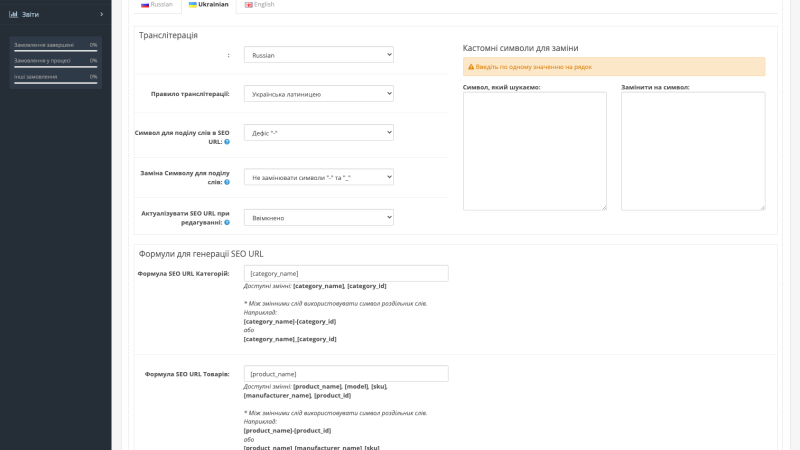Click the Ukrainian flag icon
800x450 pixels.
pos(192,5)
